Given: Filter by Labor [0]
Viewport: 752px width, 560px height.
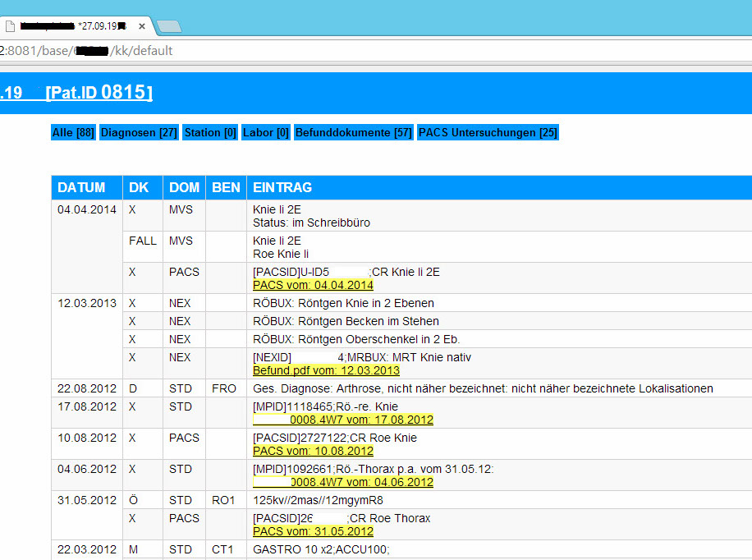Looking at the screenshot, I should [266, 132].
